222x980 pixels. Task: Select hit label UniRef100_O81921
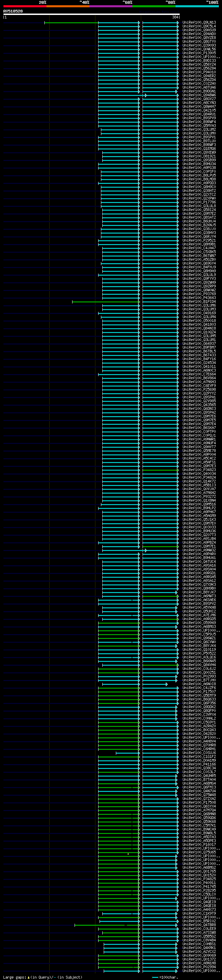199,156
